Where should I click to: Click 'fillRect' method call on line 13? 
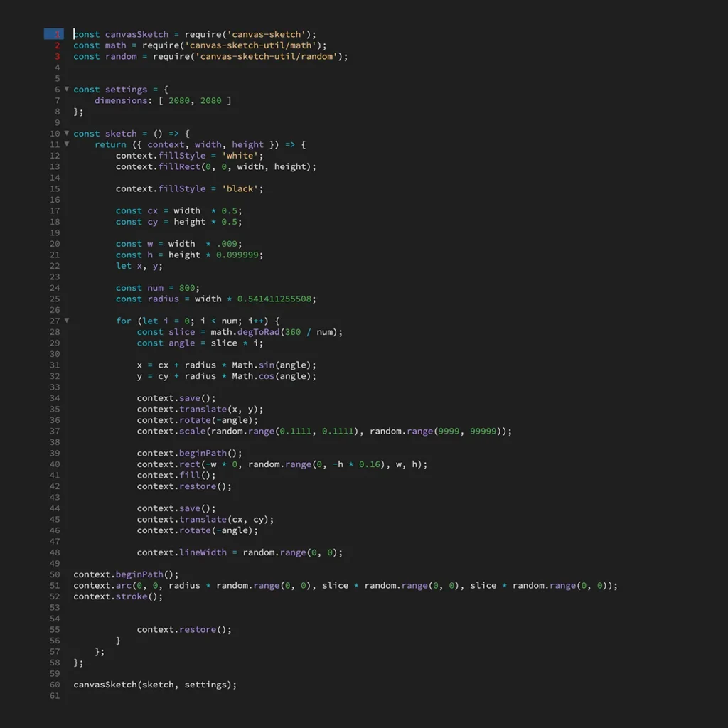179,166
